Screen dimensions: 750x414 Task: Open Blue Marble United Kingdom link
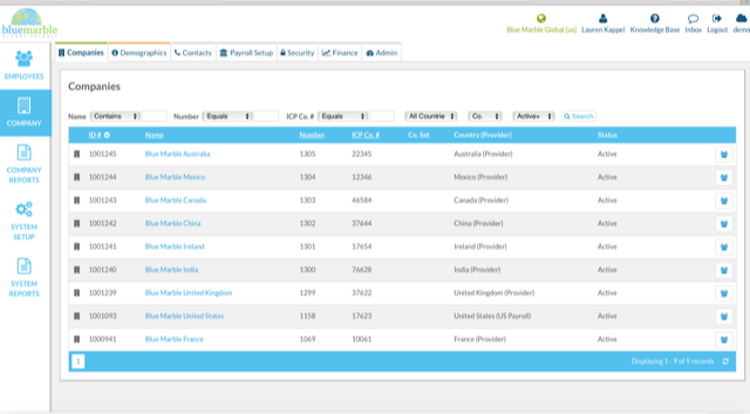pyautogui.click(x=188, y=293)
